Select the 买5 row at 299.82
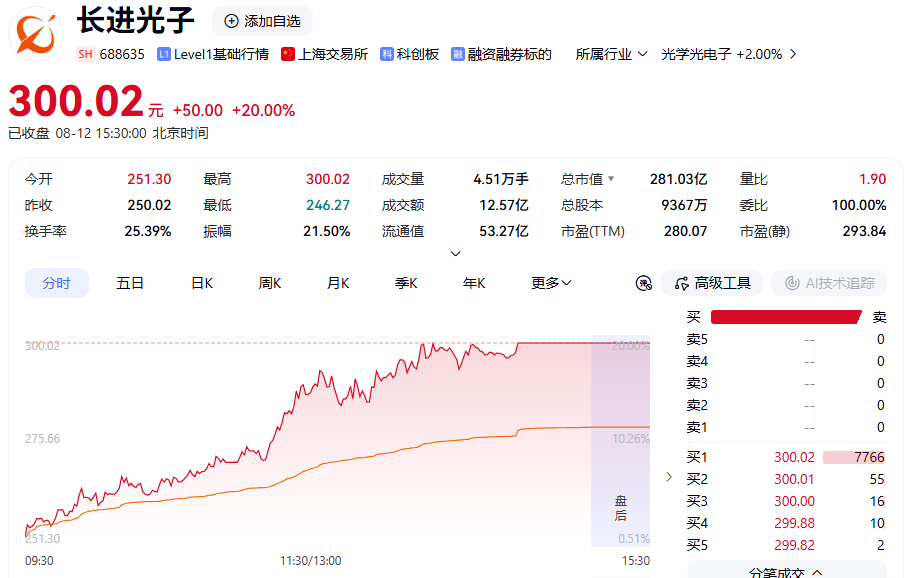911x578 pixels. [x=786, y=545]
